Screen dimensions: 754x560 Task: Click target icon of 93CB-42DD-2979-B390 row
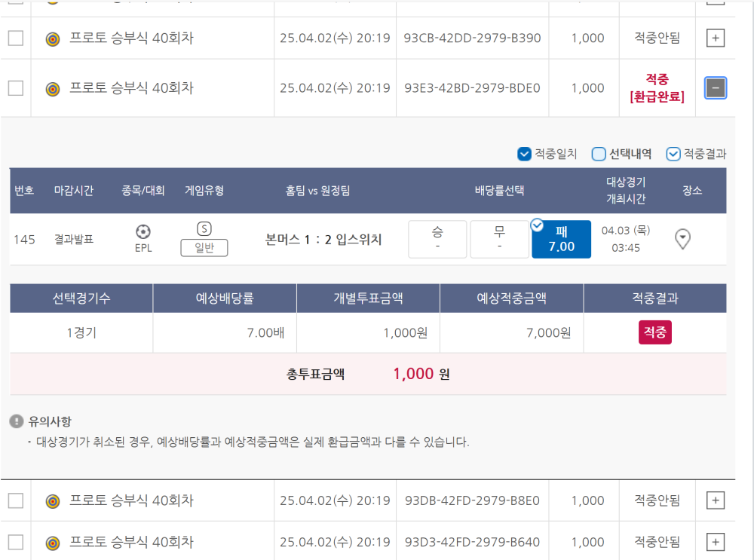53,38
